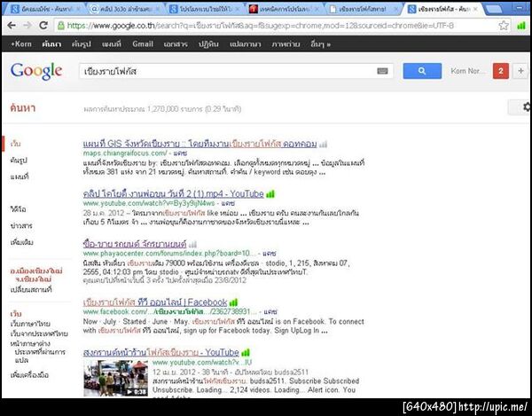Select ค้นรูป in the black bar

click(x=81, y=43)
